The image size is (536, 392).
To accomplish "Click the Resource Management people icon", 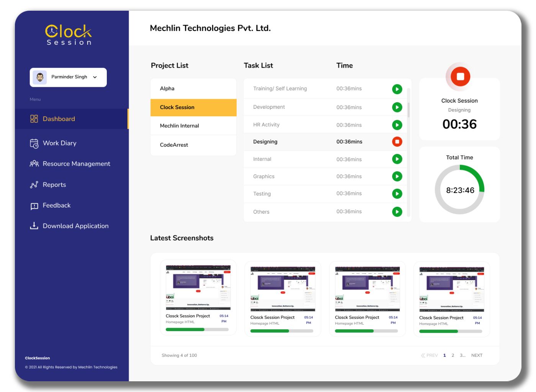I will point(34,164).
